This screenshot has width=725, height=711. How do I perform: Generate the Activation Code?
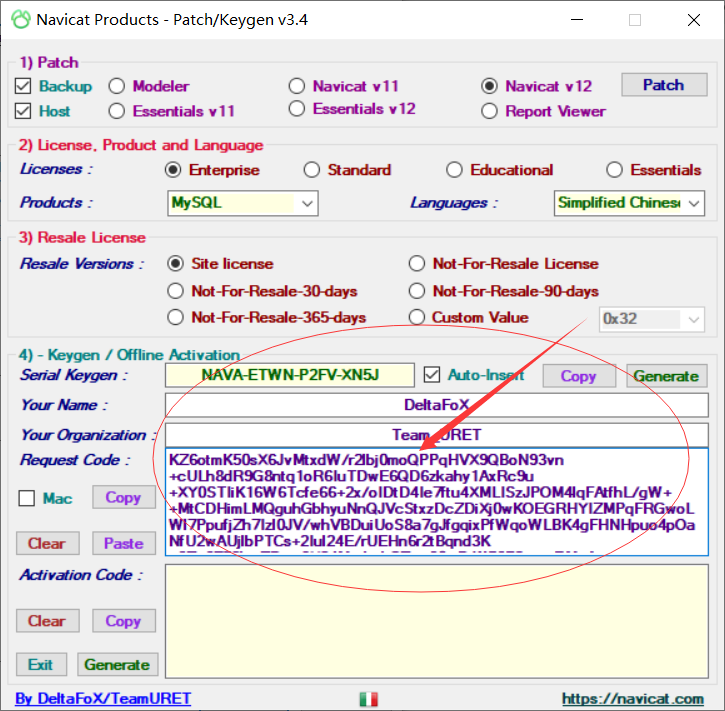point(117,664)
